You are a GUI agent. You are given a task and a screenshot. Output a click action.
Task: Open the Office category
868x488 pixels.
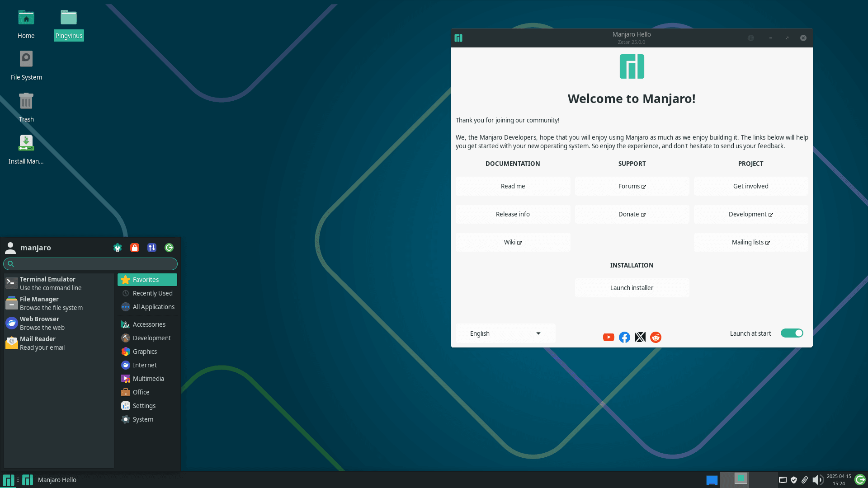coord(147,392)
